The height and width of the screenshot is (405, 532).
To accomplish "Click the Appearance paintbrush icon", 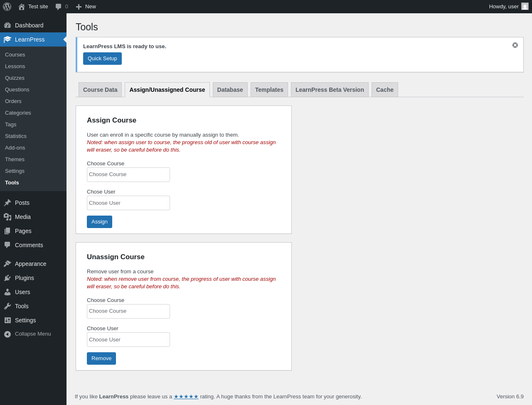I will click(x=7, y=264).
